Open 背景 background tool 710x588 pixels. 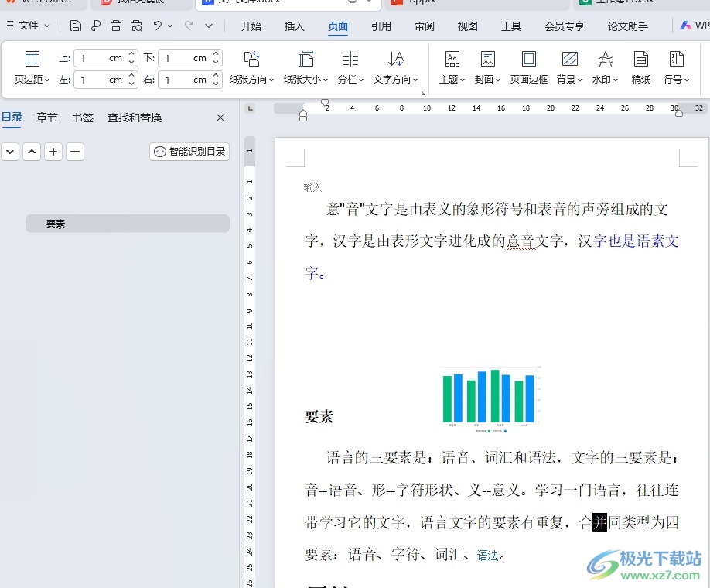tap(569, 67)
